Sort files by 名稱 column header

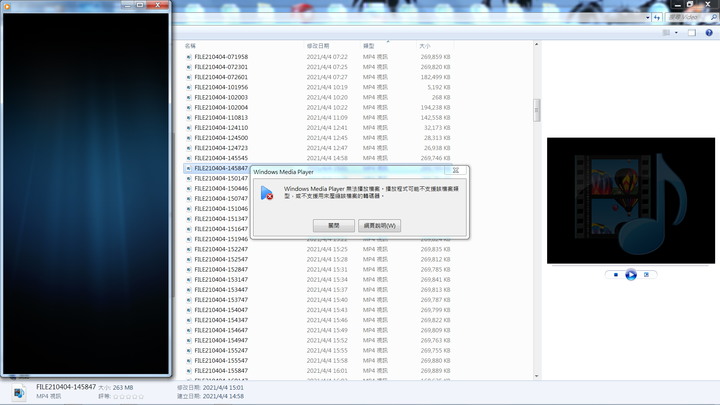pyautogui.click(x=190, y=46)
